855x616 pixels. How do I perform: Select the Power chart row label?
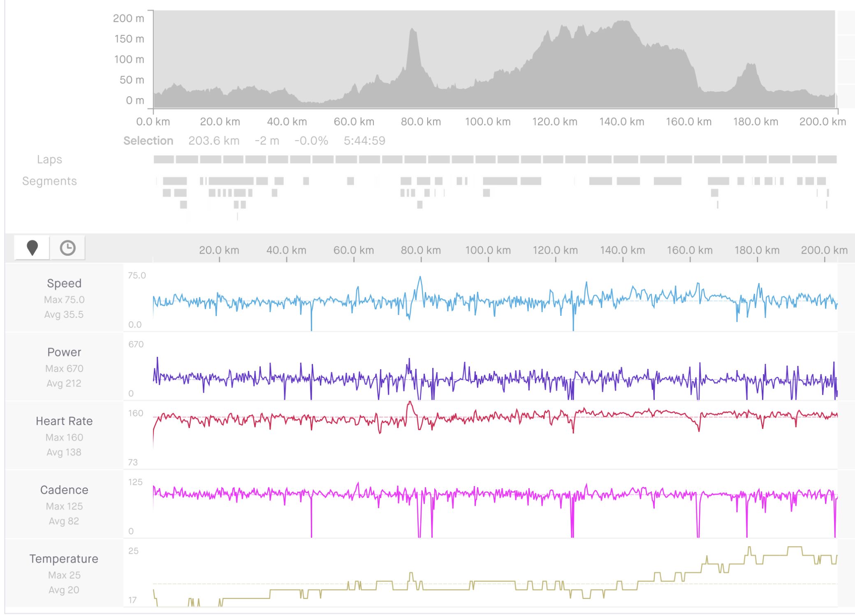[64, 352]
